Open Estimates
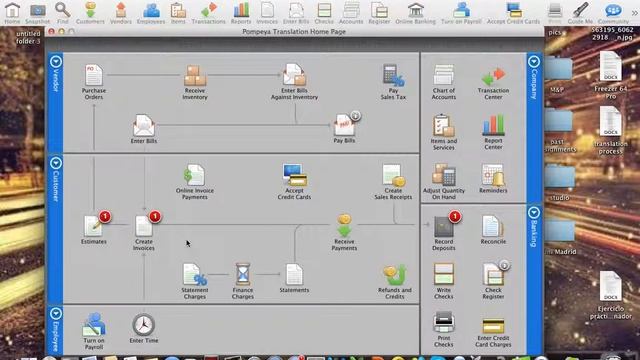The image size is (640, 360). 93,229
